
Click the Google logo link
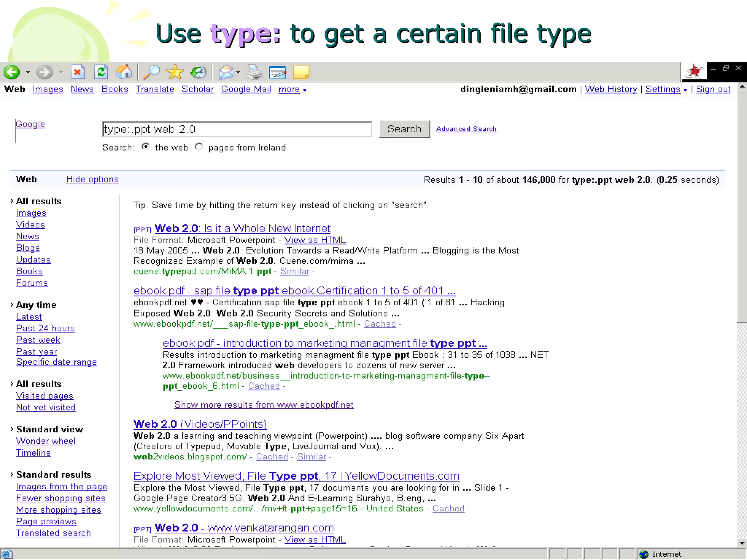[30, 124]
